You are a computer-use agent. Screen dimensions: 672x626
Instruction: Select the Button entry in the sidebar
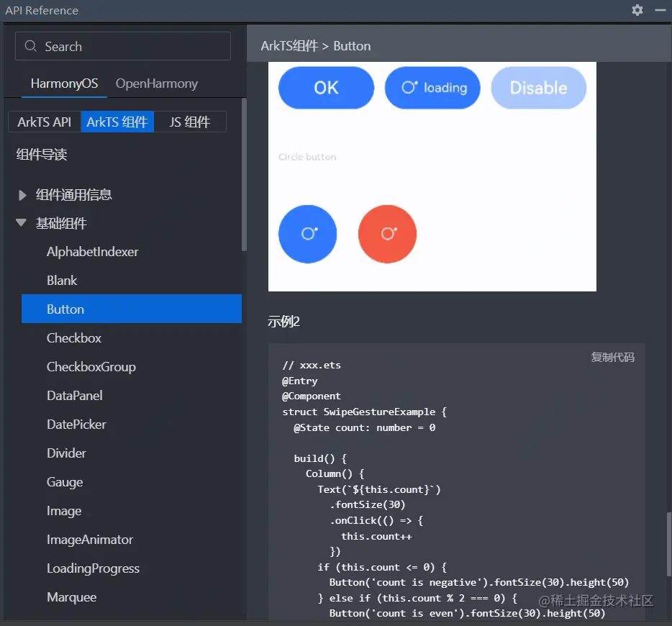click(x=132, y=309)
